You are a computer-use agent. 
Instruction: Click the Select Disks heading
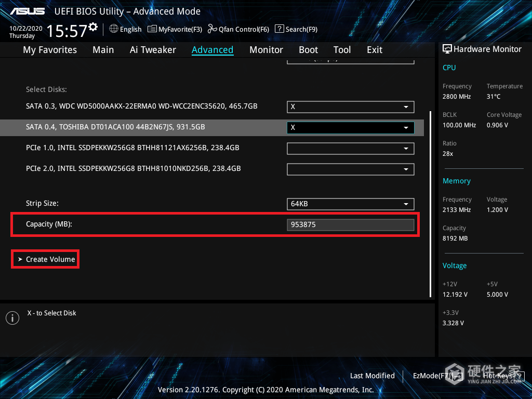(46, 89)
